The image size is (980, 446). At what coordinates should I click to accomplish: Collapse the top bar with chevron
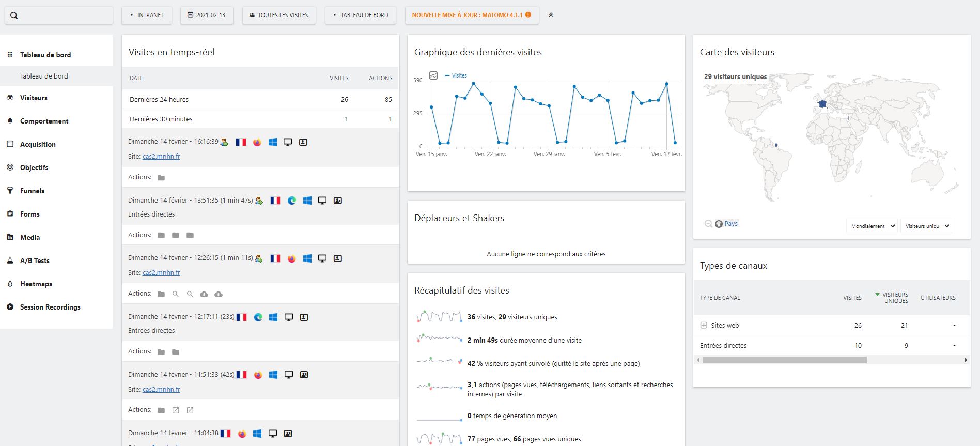coord(551,15)
